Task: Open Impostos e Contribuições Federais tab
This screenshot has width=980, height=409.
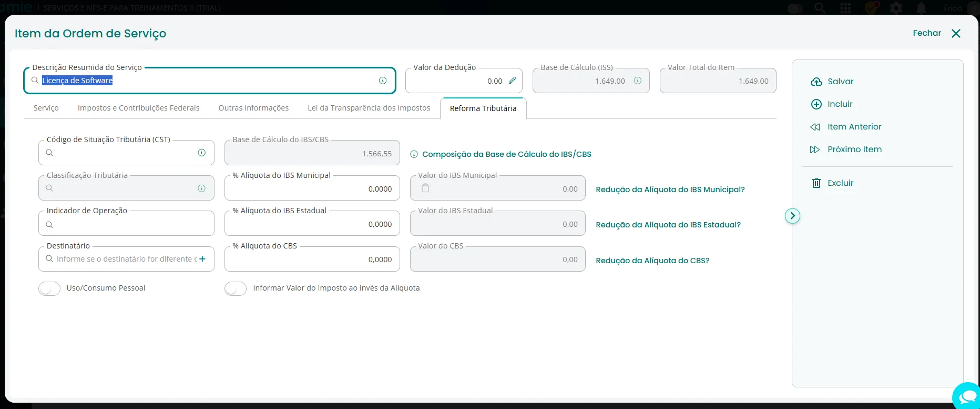Action: [x=139, y=108]
